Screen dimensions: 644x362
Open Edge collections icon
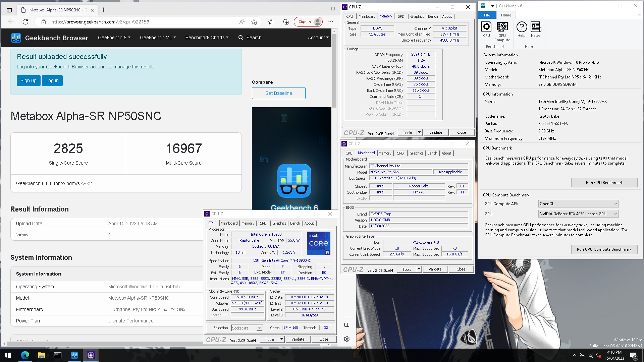286,22
